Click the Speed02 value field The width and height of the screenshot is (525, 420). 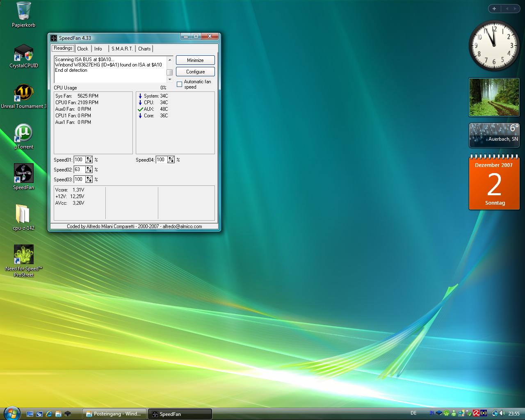tap(80, 169)
